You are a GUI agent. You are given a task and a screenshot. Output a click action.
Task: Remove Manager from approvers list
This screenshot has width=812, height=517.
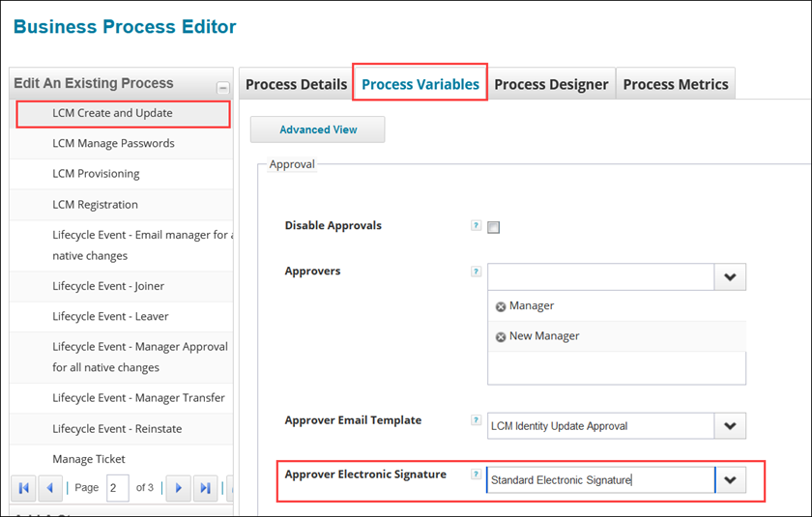501,306
